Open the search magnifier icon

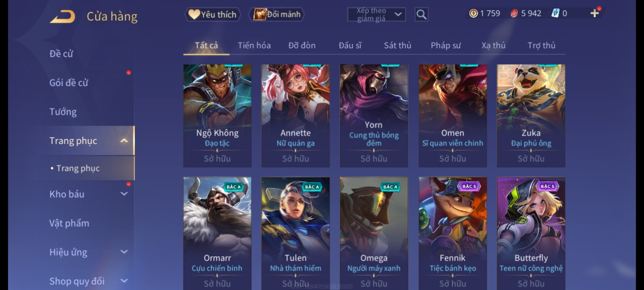(x=421, y=15)
